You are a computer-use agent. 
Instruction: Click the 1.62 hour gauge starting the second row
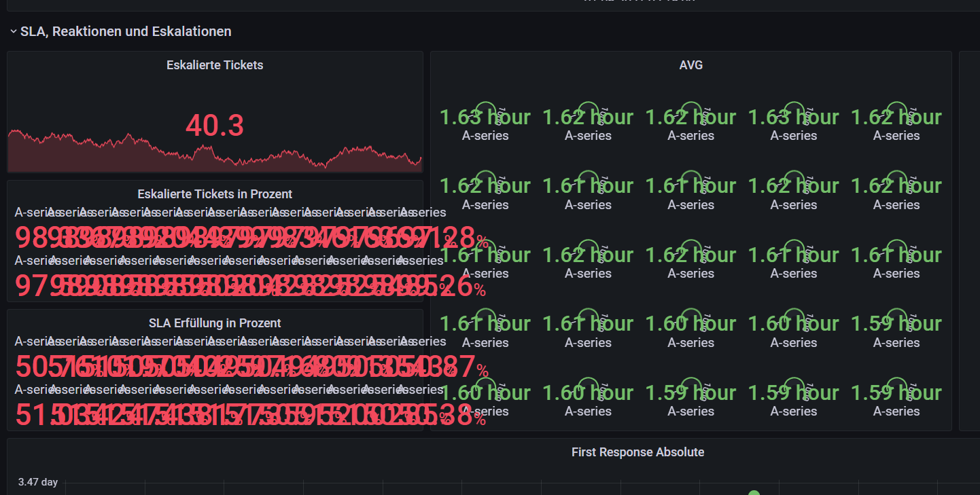[485, 185]
